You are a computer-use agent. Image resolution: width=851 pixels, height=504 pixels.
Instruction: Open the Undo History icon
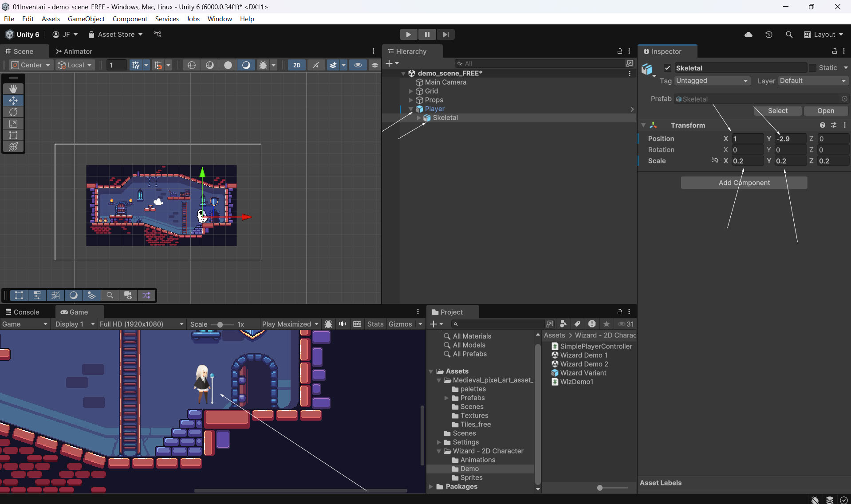coord(769,35)
